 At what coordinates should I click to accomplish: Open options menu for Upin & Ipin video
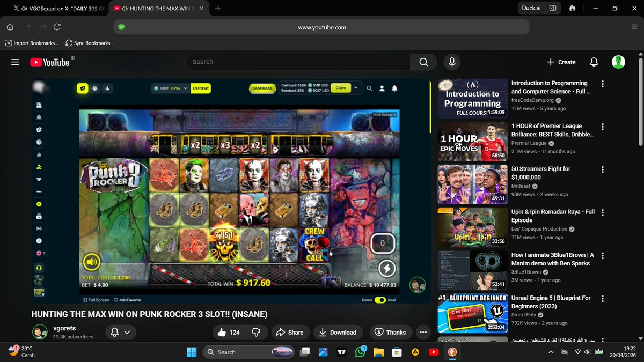(603, 212)
